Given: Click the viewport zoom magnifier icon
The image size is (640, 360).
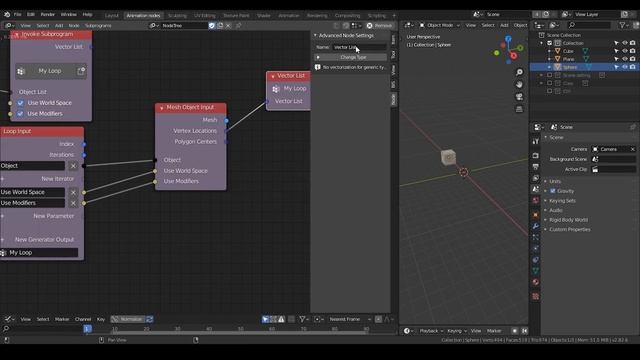Looking at the screenshot, I should (x=519, y=72).
